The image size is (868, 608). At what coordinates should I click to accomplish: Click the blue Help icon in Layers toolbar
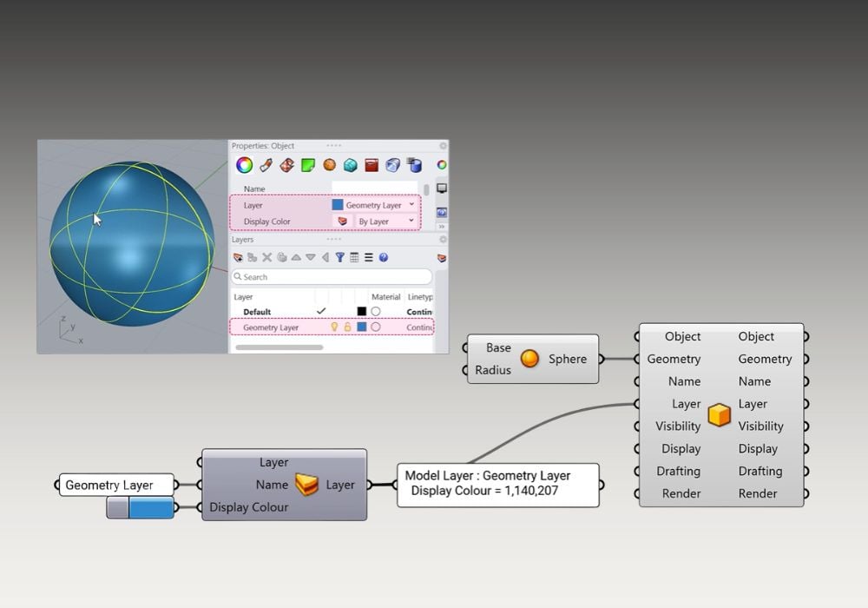coord(383,257)
